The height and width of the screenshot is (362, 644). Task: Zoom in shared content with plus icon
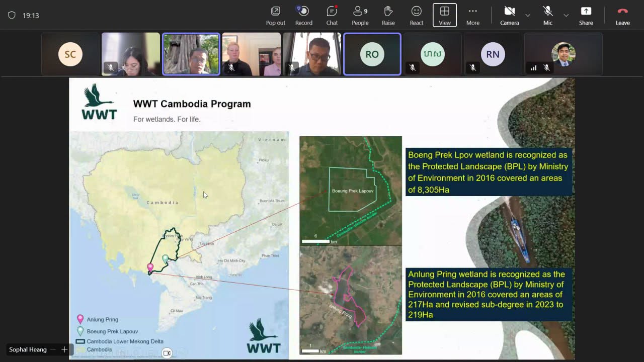(x=64, y=349)
